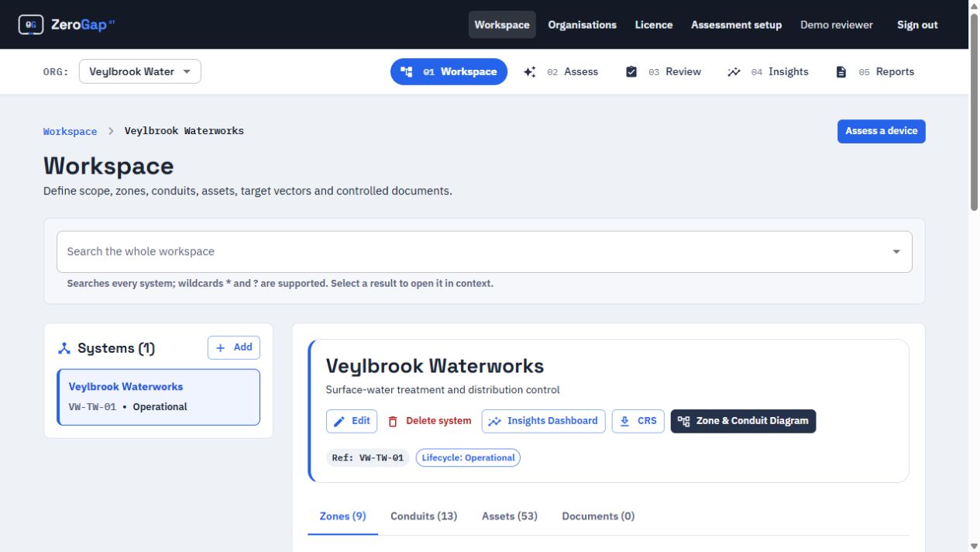Viewport: 980px width, 552px height.
Task: Switch to the Zones (9) tab
Action: pos(343,516)
